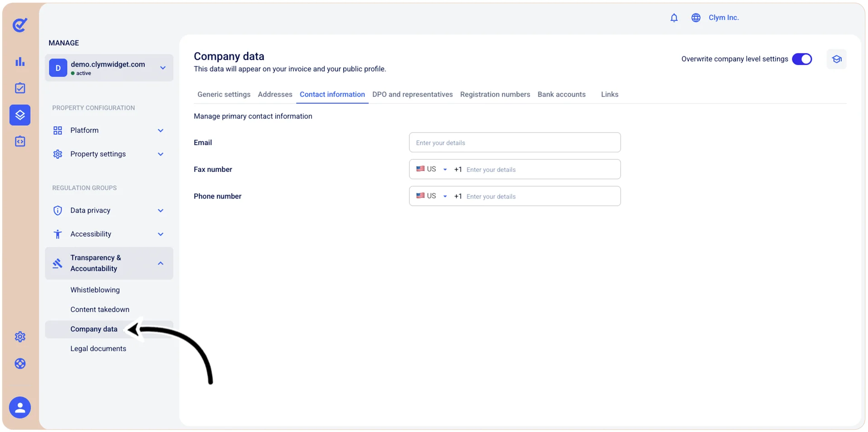Select the layers manage icon
This screenshot has width=868, height=432.
coord(20,115)
